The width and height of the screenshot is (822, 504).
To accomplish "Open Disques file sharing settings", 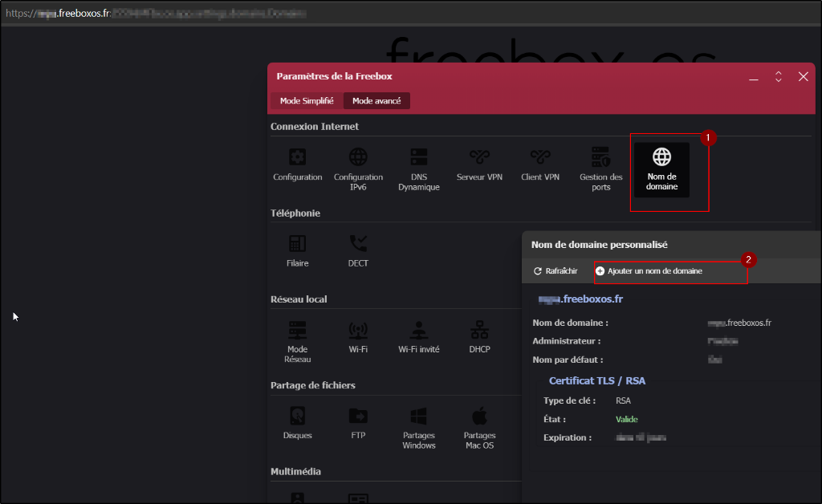I will [297, 423].
